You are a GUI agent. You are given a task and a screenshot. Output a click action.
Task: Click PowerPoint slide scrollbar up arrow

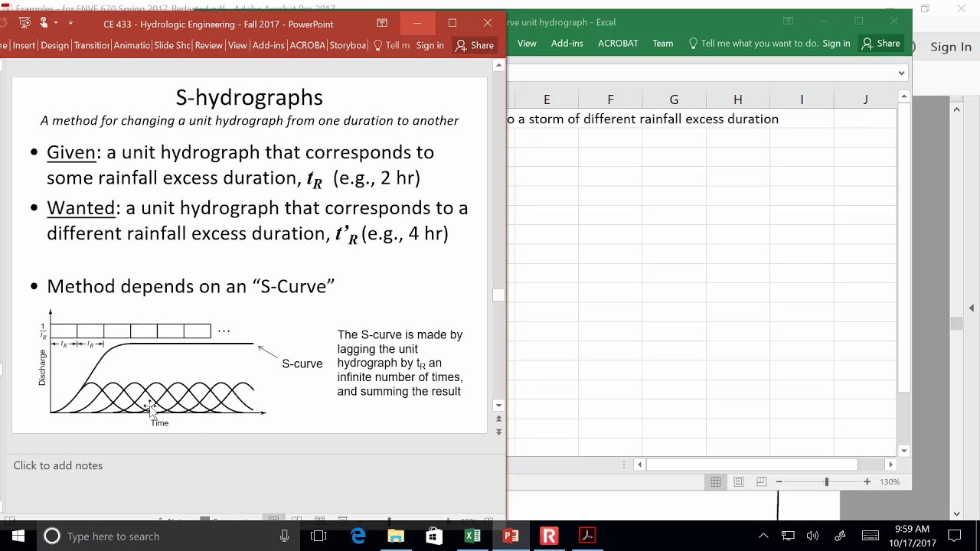click(498, 65)
